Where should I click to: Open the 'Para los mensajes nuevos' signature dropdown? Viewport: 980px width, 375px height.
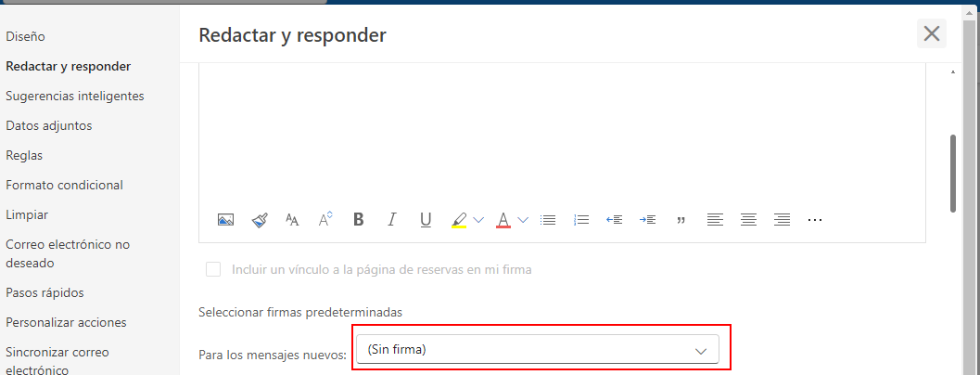click(x=538, y=350)
